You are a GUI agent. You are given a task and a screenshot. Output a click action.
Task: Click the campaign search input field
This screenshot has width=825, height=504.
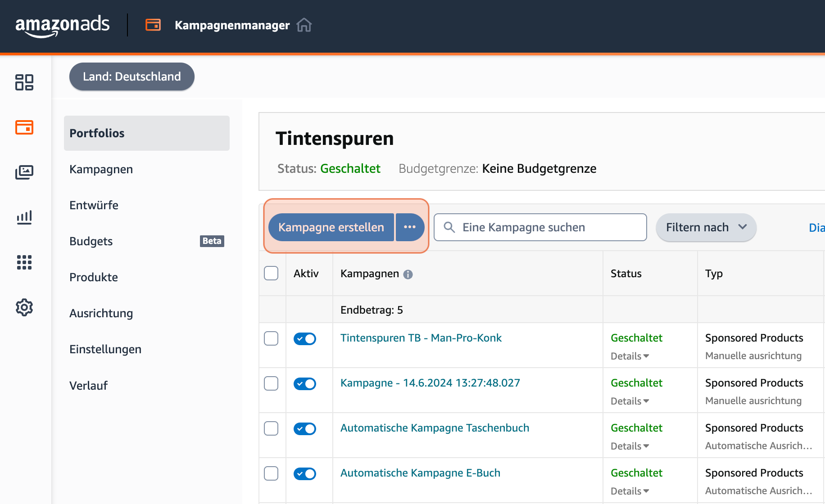click(540, 227)
